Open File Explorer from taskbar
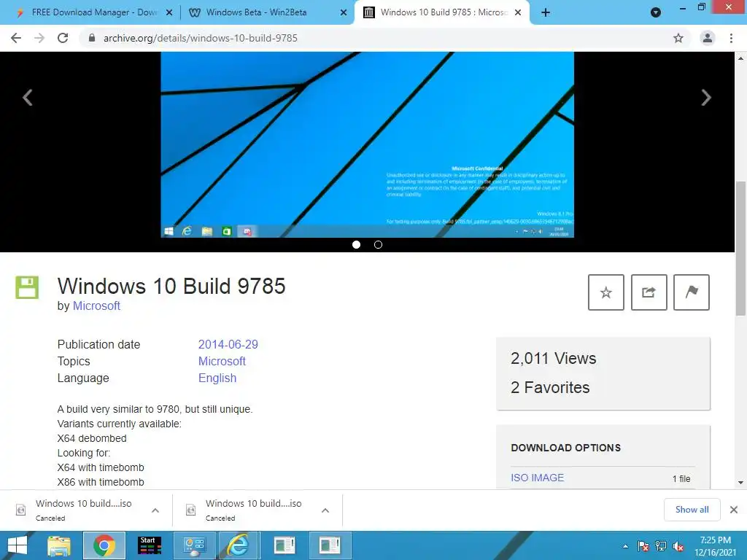Screen dimensions: 747x560 (x=59, y=545)
